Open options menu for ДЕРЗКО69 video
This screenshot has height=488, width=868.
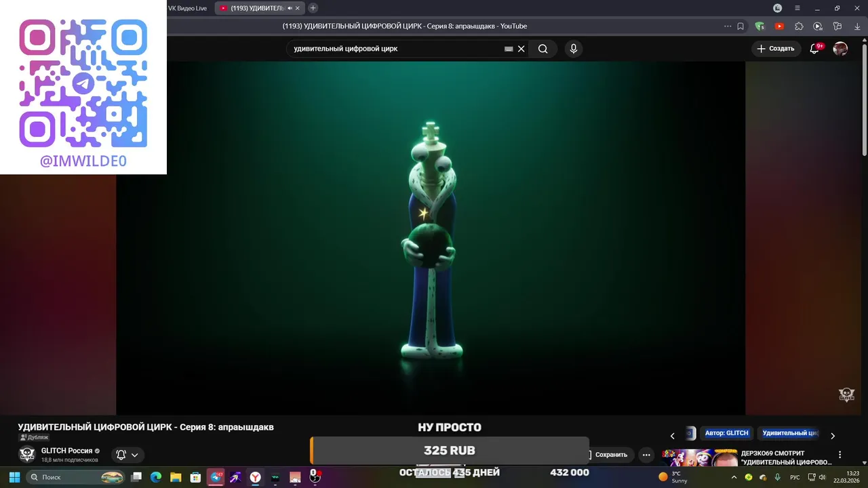coord(840,455)
